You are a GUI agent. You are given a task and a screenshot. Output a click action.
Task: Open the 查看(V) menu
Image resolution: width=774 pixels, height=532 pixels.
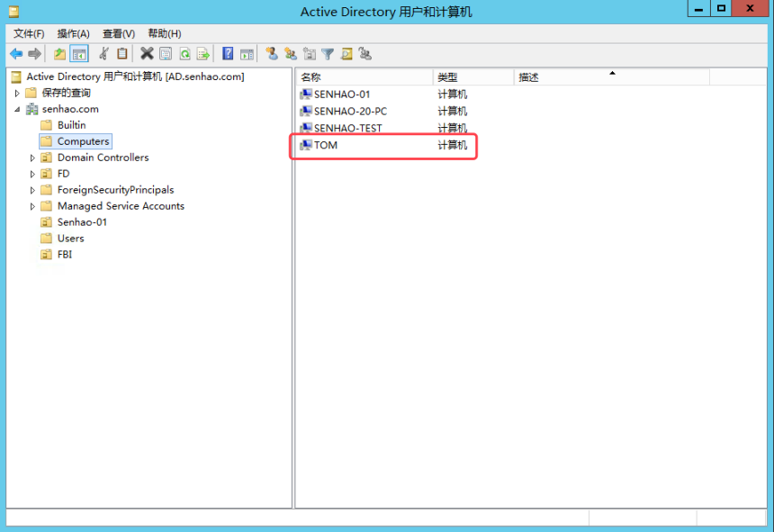[119, 33]
